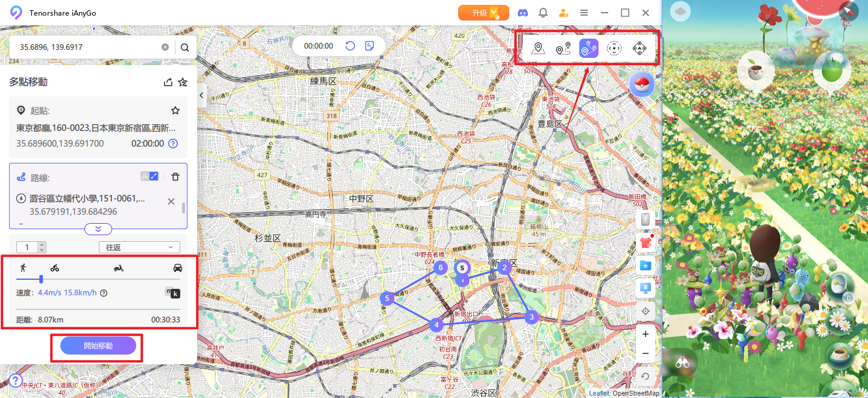Image resolution: width=868 pixels, height=398 pixels.
Task: Open user account icon in title bar
Action: click(x=564, y=13)
